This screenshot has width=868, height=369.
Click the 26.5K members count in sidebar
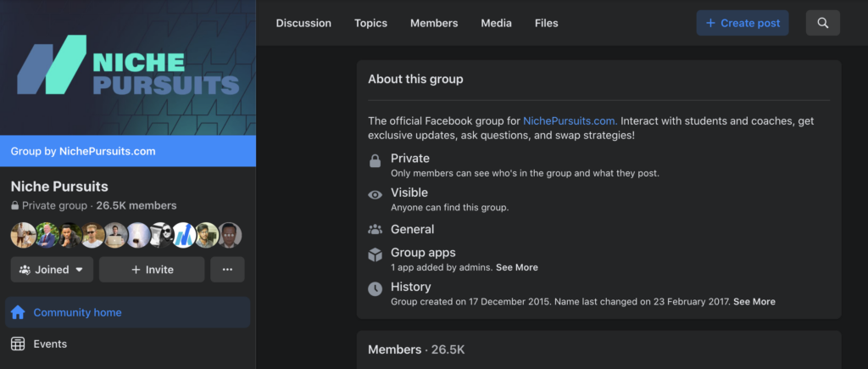pyautogui.click(x=136, y=205)
